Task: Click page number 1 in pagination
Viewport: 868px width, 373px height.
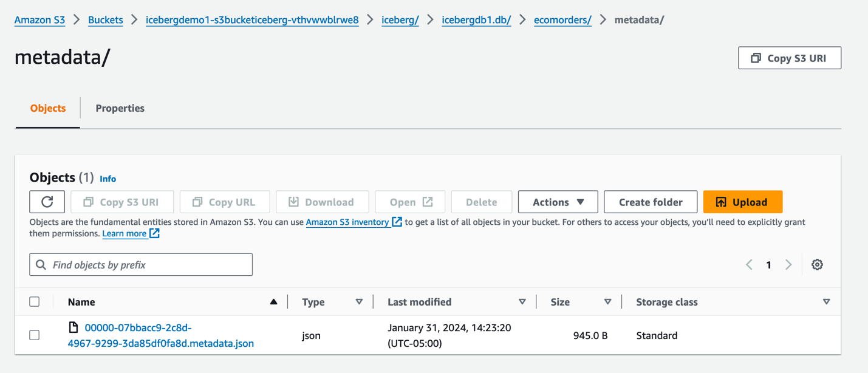Action: (768, 264)
